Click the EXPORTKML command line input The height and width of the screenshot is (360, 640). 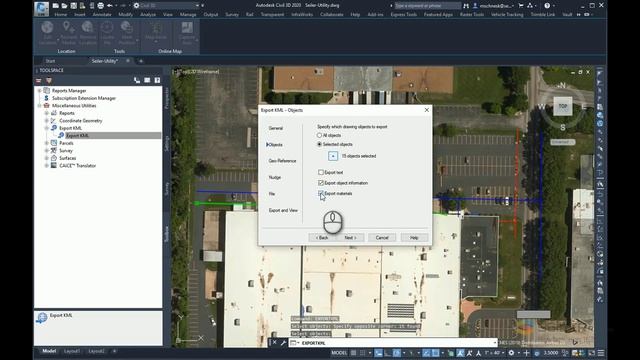393,343
